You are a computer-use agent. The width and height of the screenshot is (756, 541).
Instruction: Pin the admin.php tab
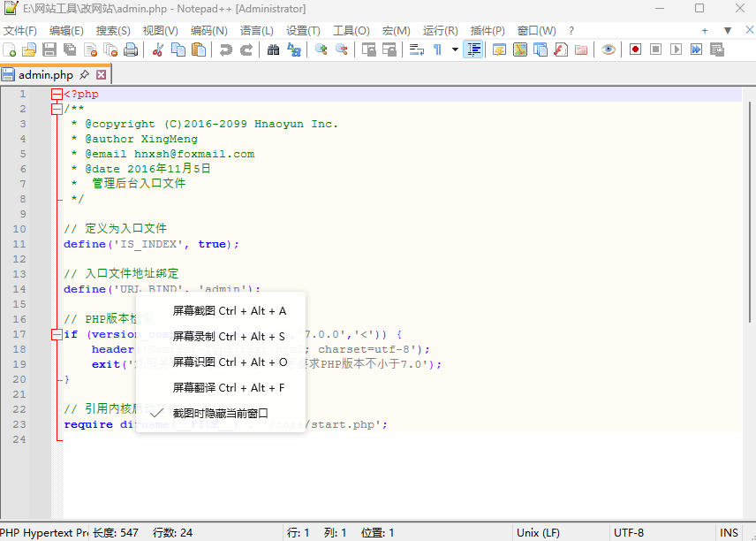[x=85, y=74]
